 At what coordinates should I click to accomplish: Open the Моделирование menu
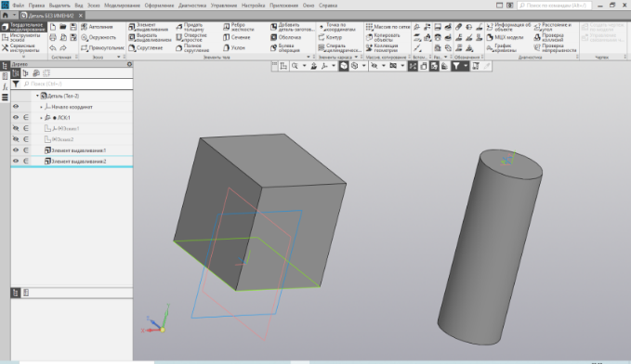[x=122, y=6]
